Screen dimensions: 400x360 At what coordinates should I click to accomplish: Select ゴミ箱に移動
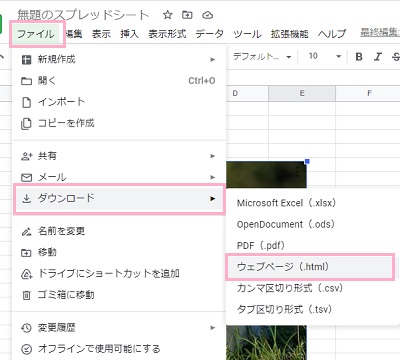[x=119, y=295]
